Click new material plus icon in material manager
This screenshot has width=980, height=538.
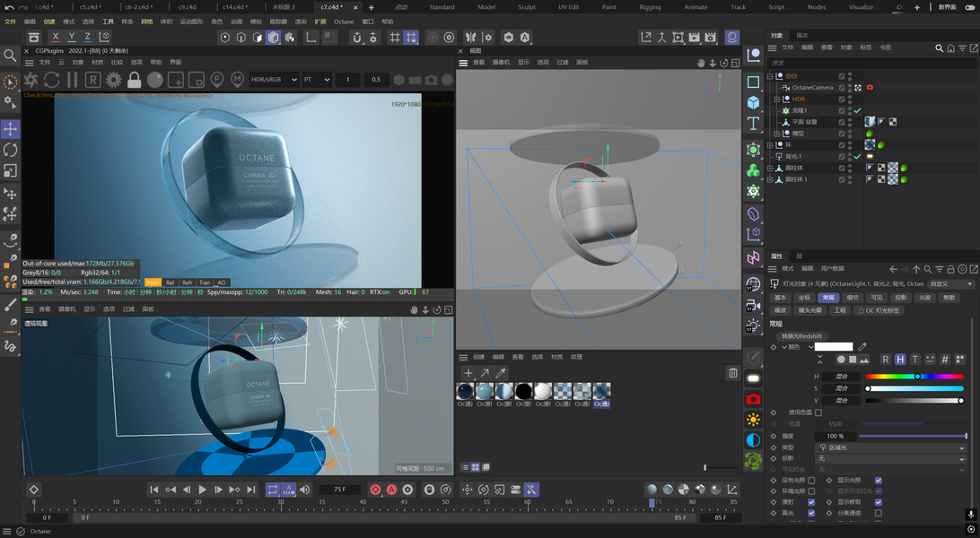pyautogui.click(x=468, y=373)
